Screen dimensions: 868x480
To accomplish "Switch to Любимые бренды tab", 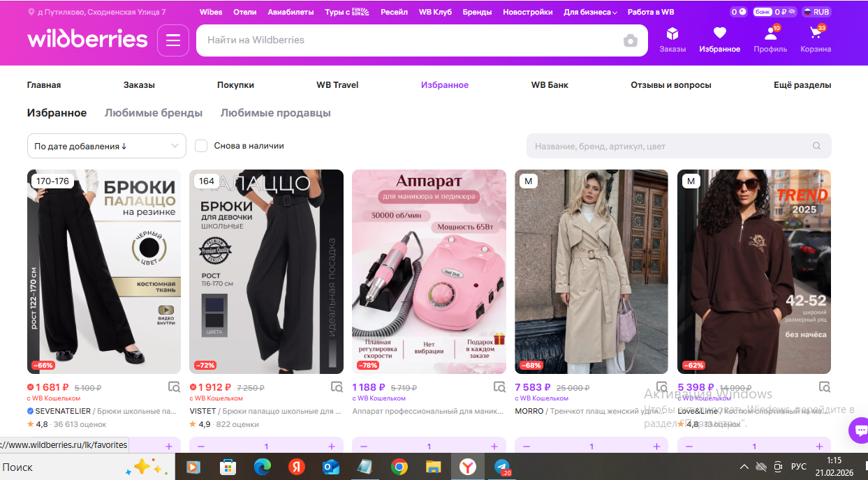I will coord(154,113).
